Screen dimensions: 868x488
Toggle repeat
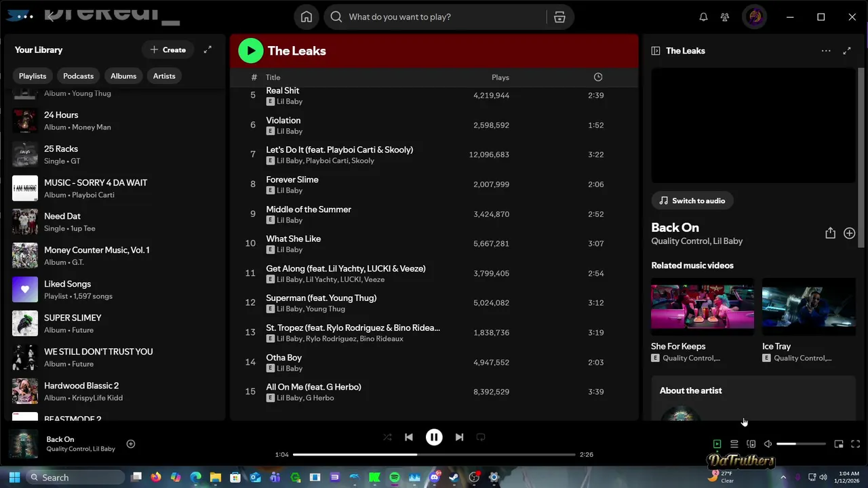481,437
